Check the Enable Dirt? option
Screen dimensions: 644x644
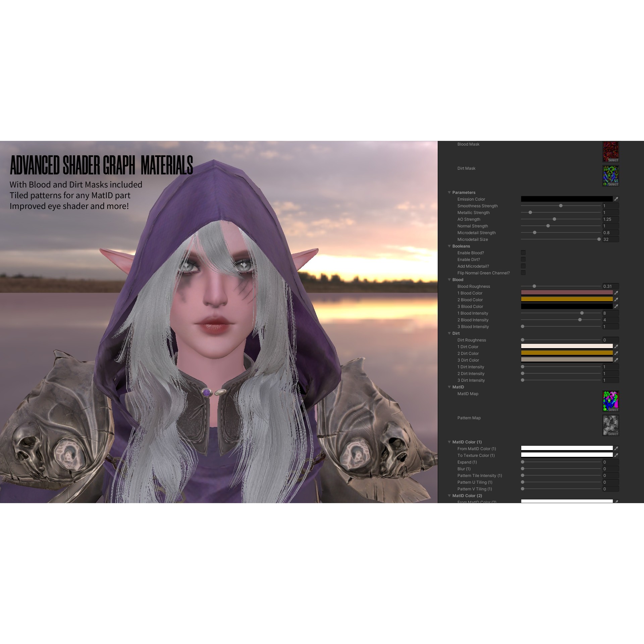click(523, 259)
